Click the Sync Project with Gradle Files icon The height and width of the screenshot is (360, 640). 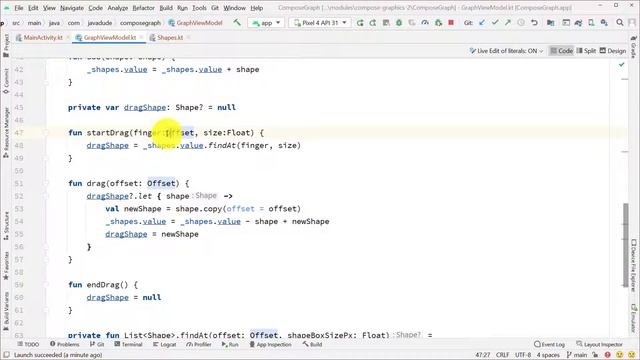(x=578, y=23)
